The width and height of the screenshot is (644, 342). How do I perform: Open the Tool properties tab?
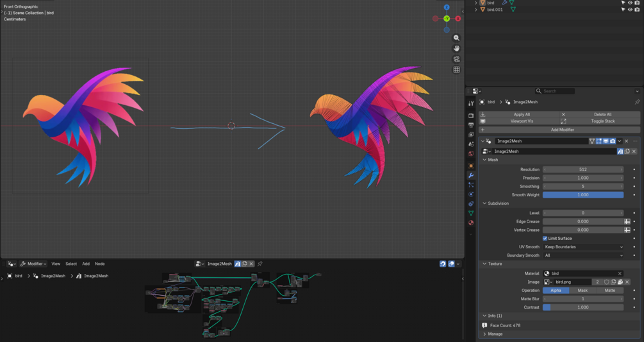coord(471,103)
